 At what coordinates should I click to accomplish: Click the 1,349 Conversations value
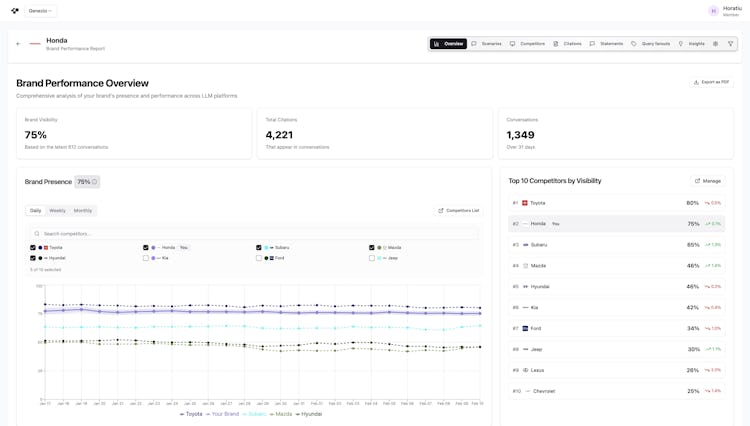pos(520,135)
